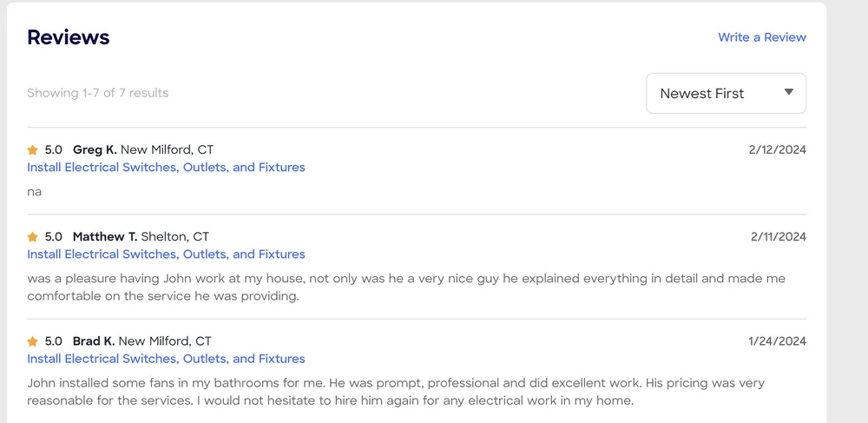868x423 pixels.
Task: Open the service link under Matthew T.'s review
Action: point(166,254)
